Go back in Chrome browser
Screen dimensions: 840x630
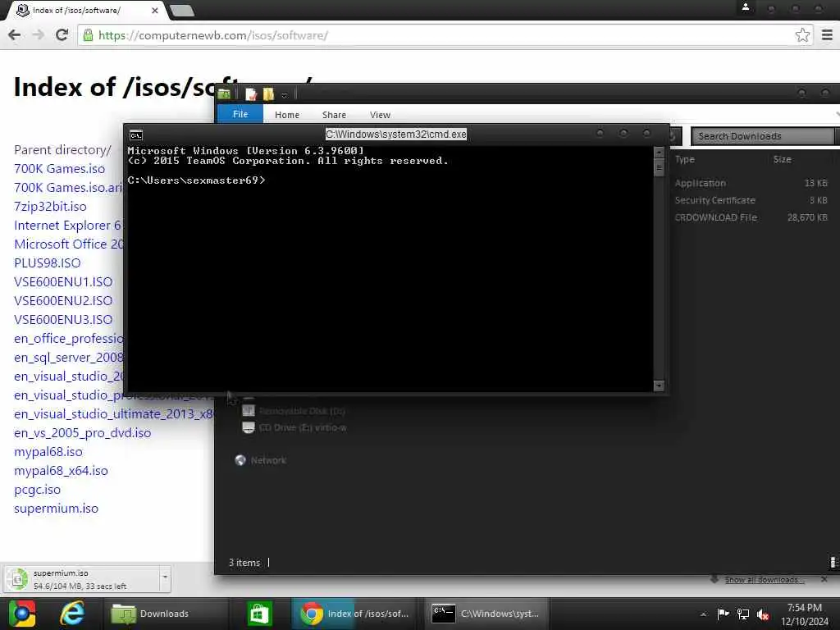click(x=15, y=34)
